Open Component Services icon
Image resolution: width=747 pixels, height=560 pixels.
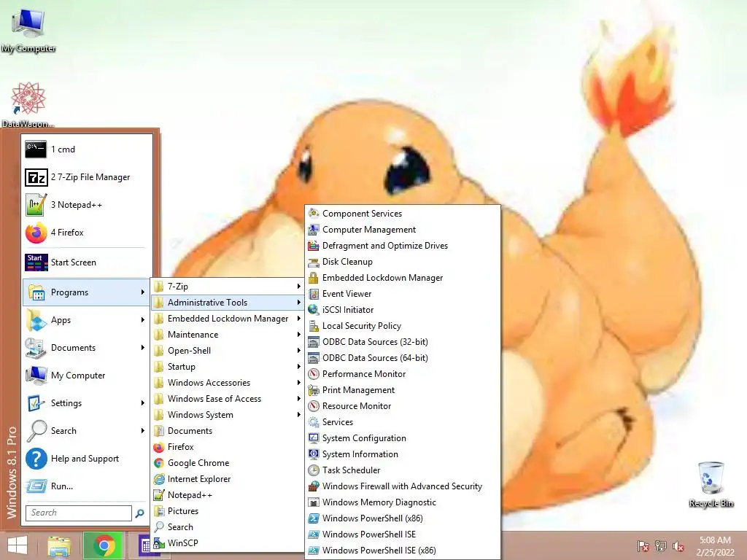[x=313, y=214]
